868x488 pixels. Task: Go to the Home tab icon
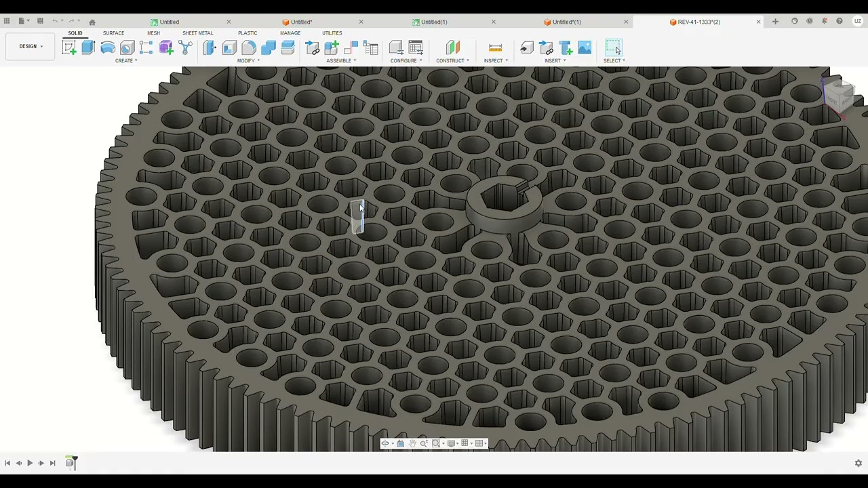pos(92,22)
